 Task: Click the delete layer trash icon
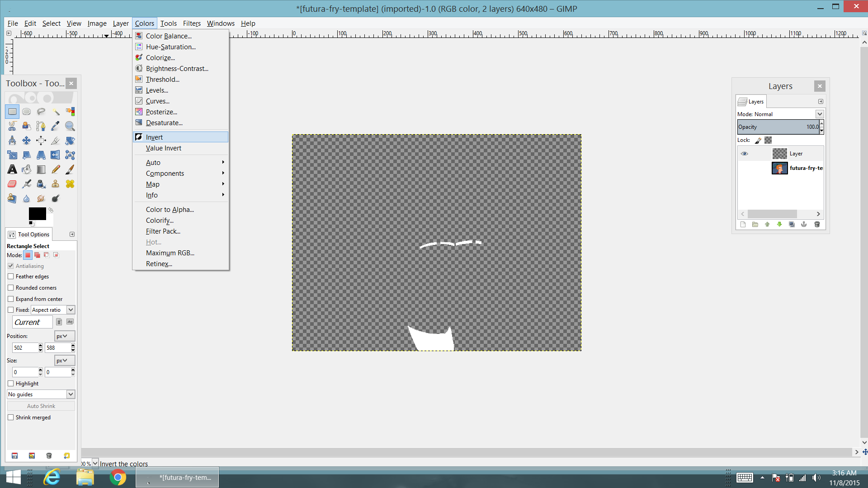point(817,225)
